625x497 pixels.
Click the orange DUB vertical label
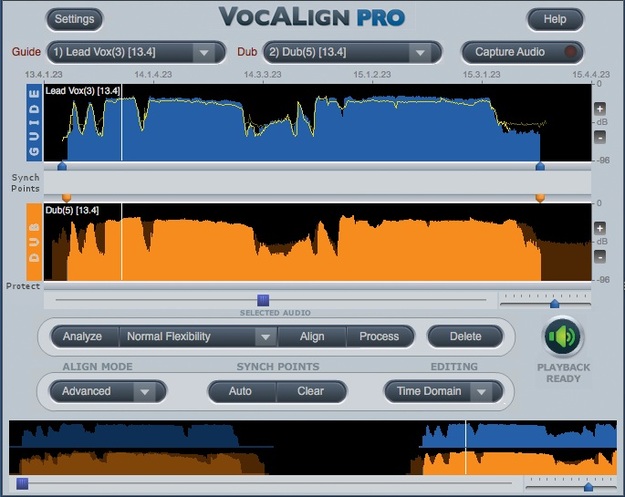pos(34,242)
